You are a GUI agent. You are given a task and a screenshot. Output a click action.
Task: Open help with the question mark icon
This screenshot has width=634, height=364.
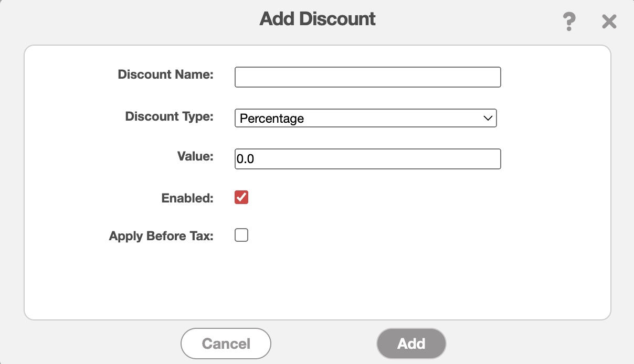point(568,22)
